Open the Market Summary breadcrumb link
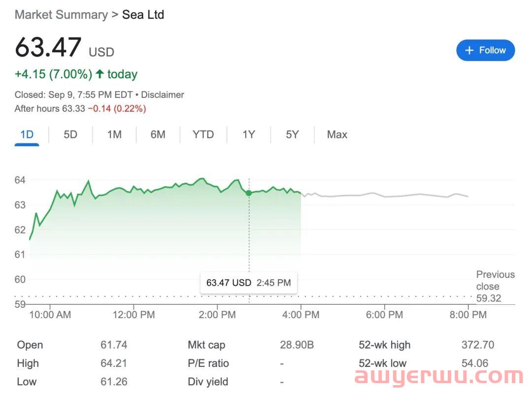 (x=61, y=15)
